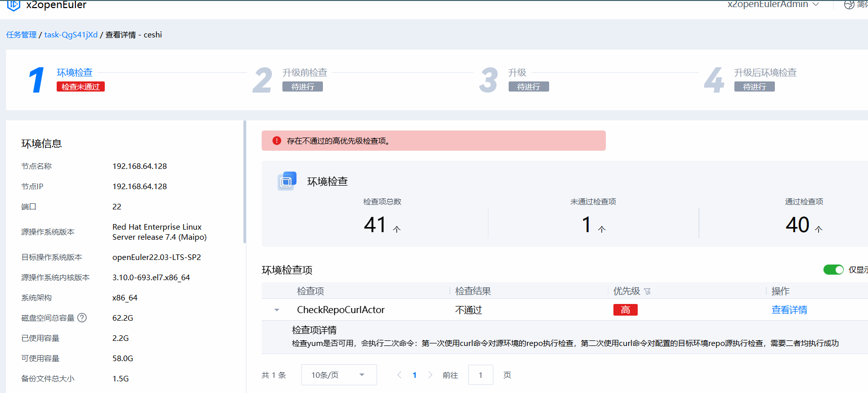Click the language globe icon at top right
Viewport: 868px width, 393px height.
849,5
